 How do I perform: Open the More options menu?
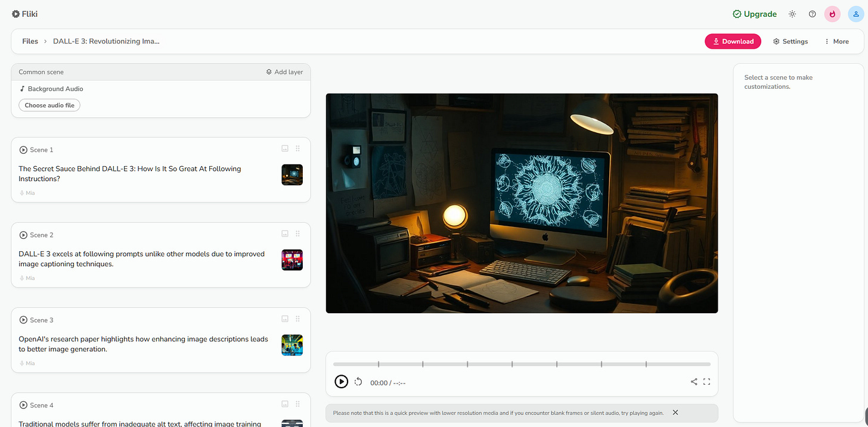(836, 41)
